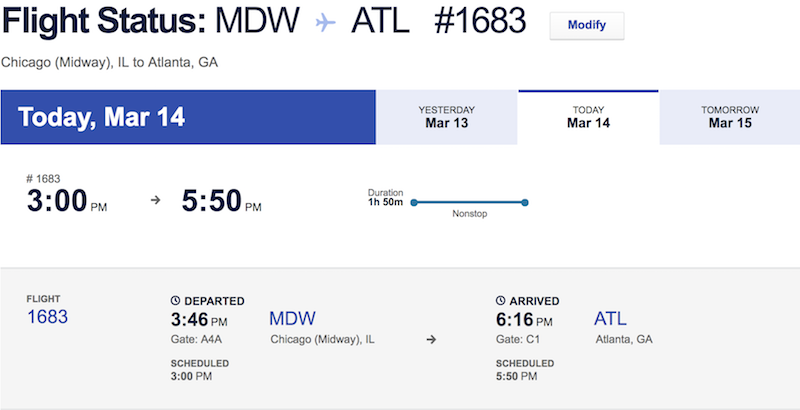Click the blue Today, Mar 14 banner
The image size is (800, 410).
click(x=188, y=117)
